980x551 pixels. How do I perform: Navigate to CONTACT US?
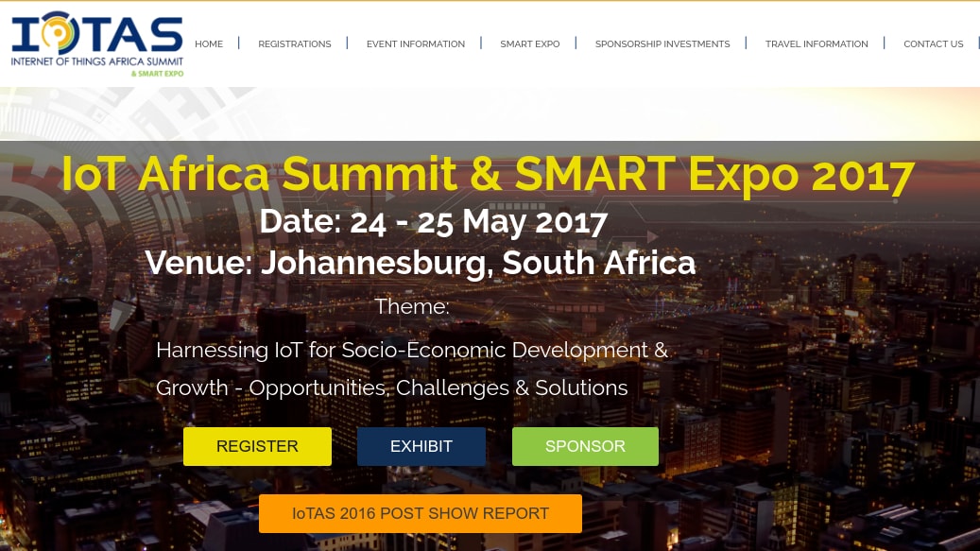coord(934,44)
